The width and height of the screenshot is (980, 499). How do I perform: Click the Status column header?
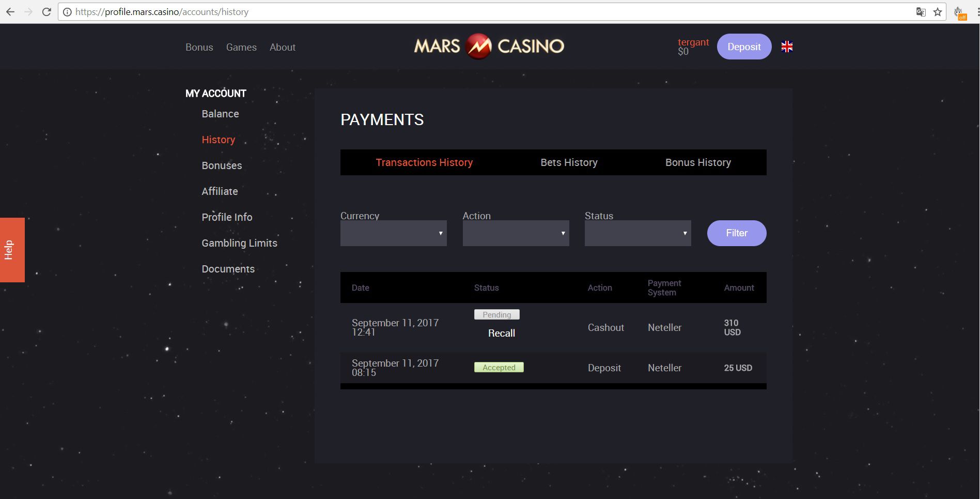[x=487, y=288]
